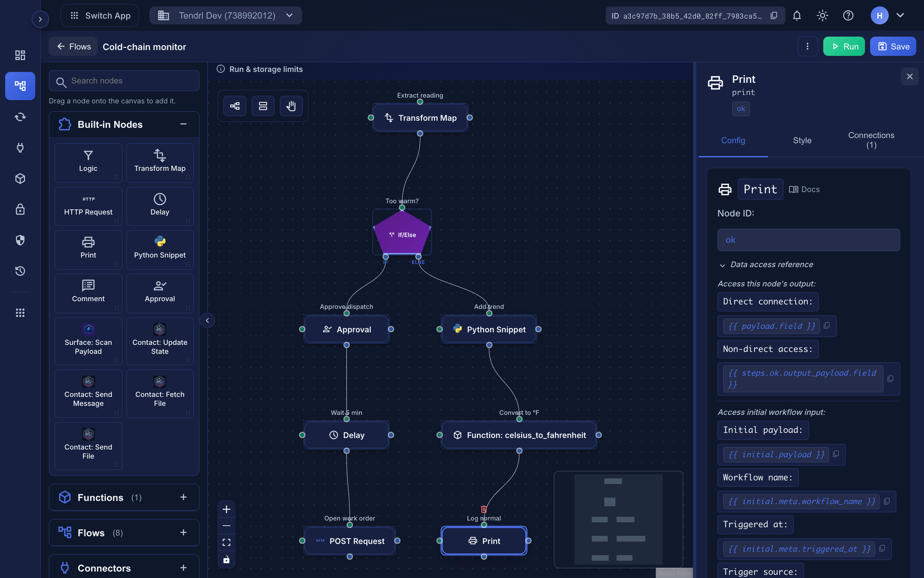
Task: Zoom in on the canvas
Action: (227, 509)
